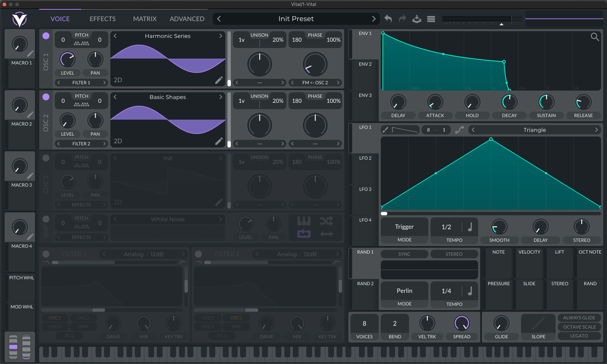Click the undo arrow icon

click(x=388, y=19)
